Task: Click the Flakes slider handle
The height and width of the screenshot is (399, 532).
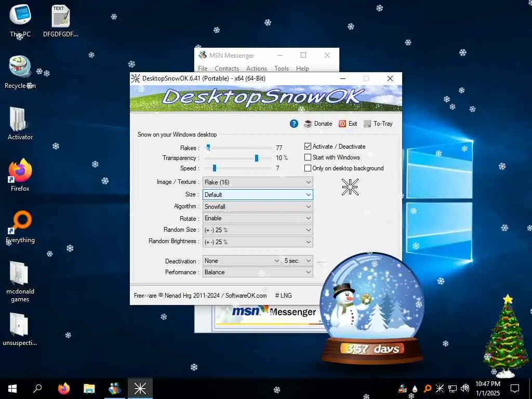Action: coord(208,148)
